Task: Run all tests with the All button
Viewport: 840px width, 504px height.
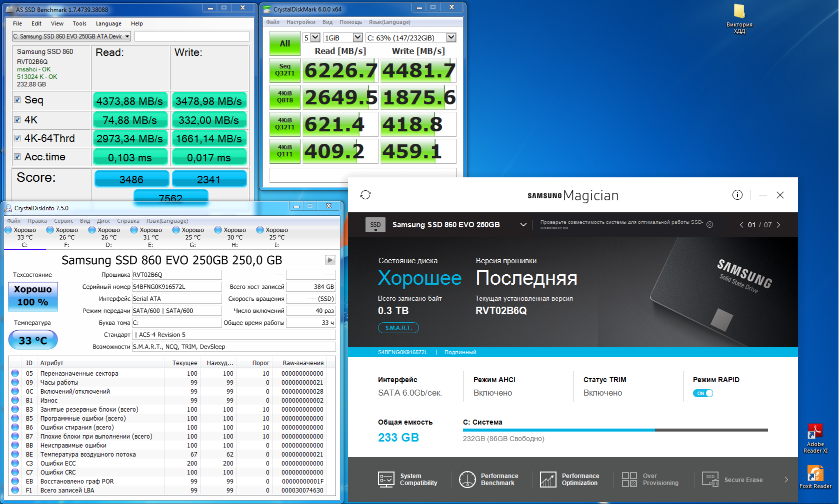Action: point(285,43)
